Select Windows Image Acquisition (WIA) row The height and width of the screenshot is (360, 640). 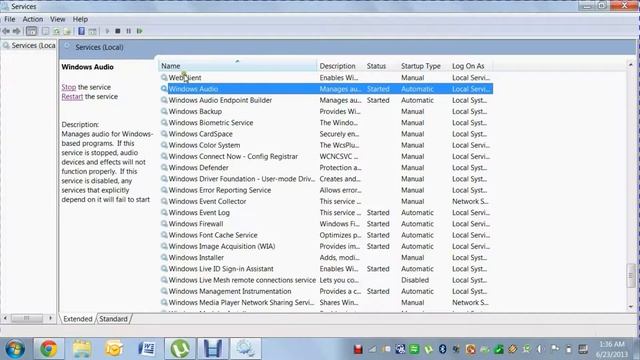pyautogui.click(x=327, y=246)
